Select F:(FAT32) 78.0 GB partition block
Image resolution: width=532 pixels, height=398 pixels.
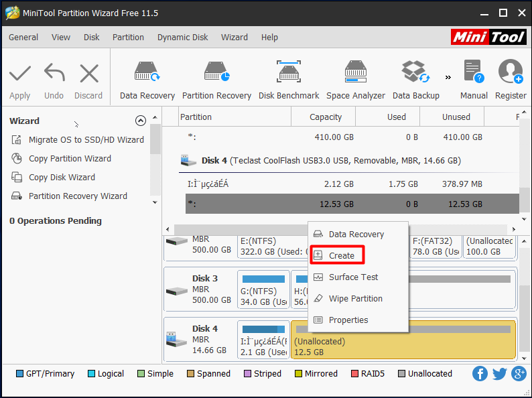436,247
